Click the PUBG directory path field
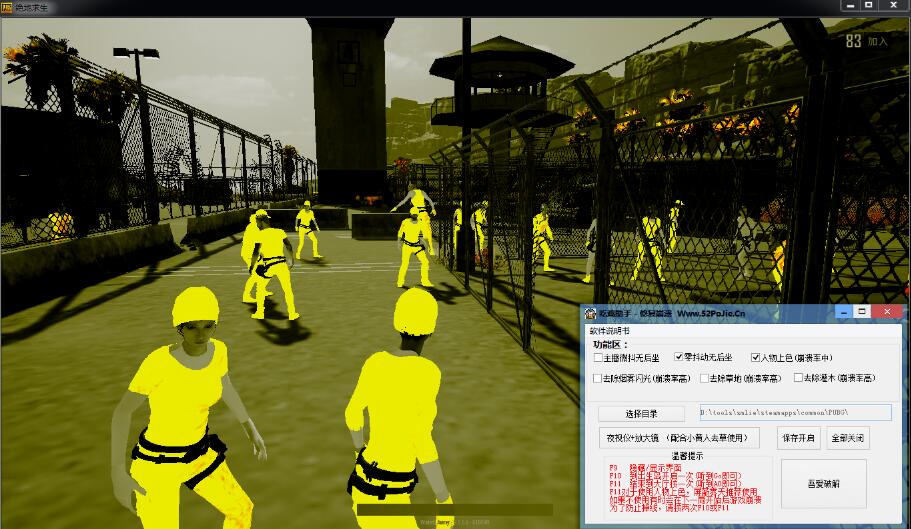The width and height of the screenshot is (911, 529). pyautogui.click(x=795, y=412)
